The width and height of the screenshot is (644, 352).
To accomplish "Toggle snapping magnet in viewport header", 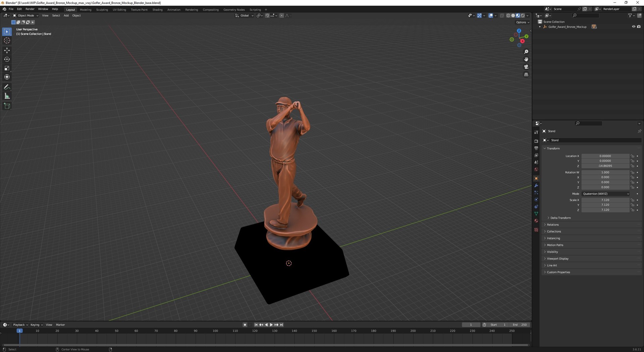I will [x=267, y=15].
